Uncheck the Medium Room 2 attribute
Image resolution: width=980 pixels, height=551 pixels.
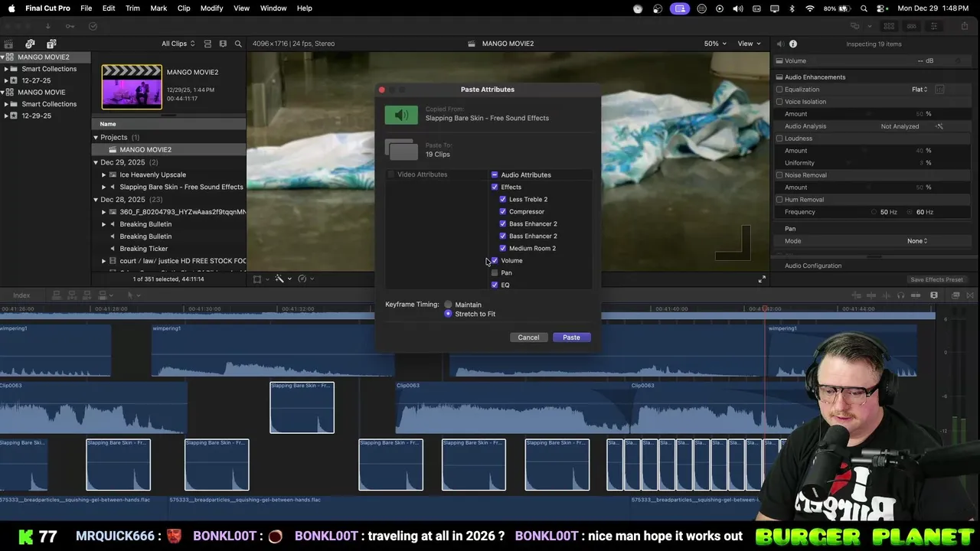click(503, 249)
